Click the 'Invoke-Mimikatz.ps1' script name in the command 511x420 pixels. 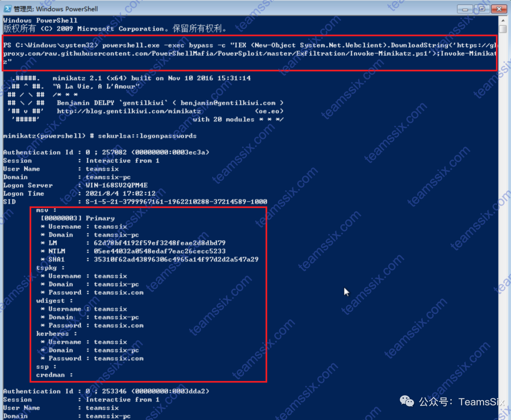pyautogui.click(x=389, y=53)
